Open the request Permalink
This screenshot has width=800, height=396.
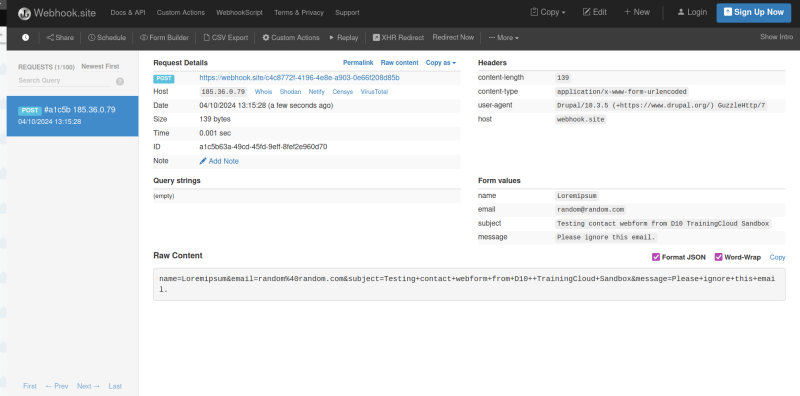358,63
